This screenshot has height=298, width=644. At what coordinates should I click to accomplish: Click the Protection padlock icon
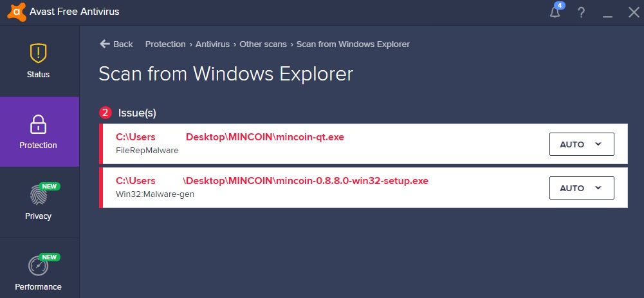[38, 124]
